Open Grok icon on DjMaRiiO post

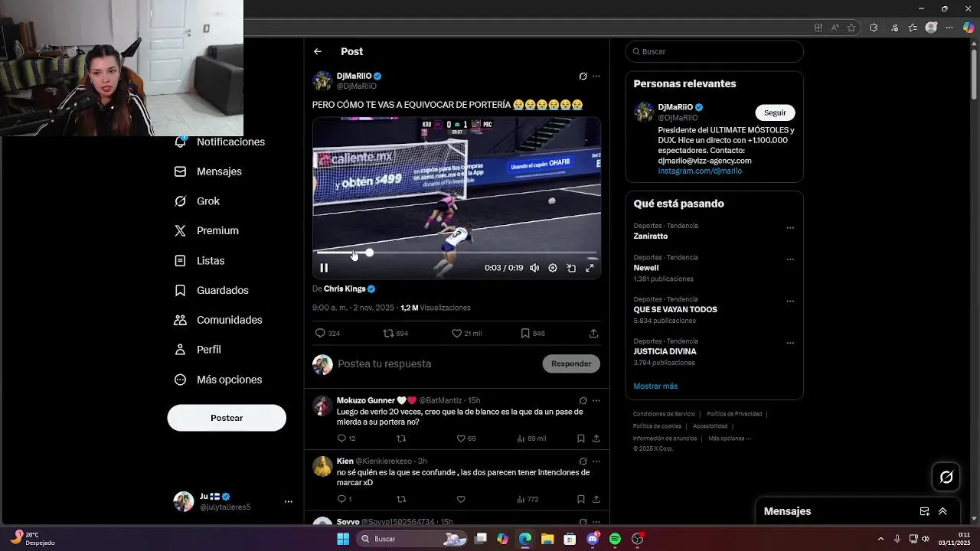[x=583, y=77]
